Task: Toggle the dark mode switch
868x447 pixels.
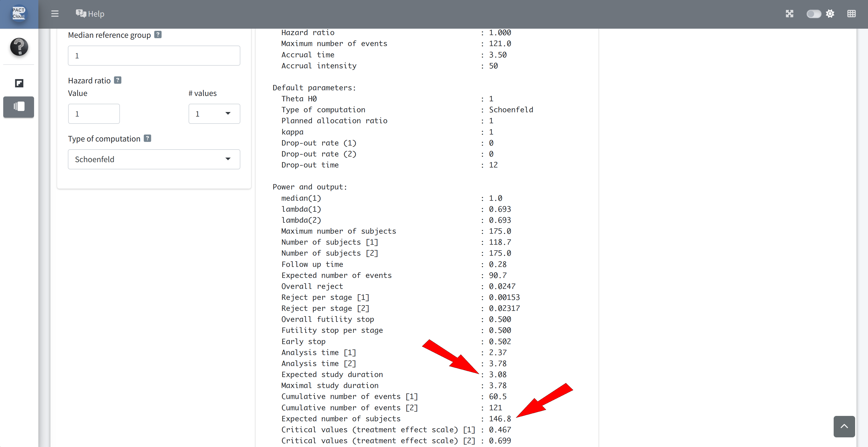Action: point(813,14)
